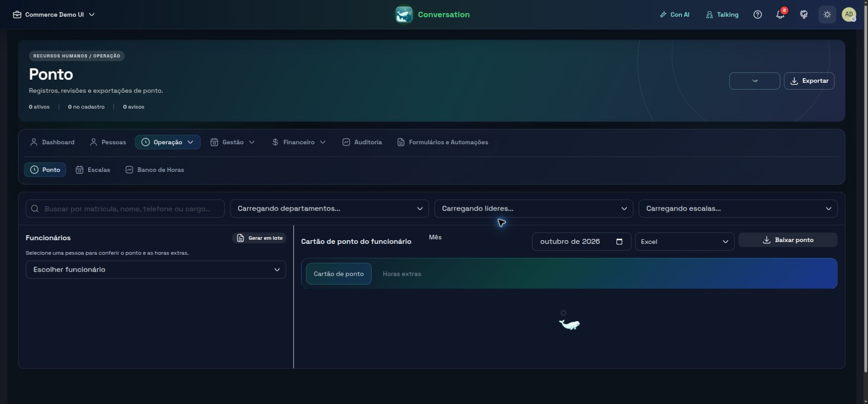868x404 pixels.
Task: Click the briefcase icon beside Commerce Demo UI
Action: (17, 15)
